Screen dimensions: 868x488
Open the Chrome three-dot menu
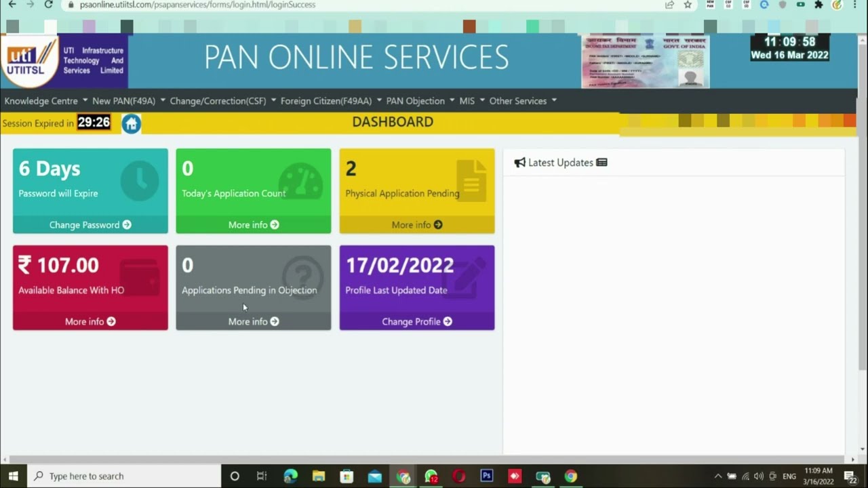tap(854, 5)
